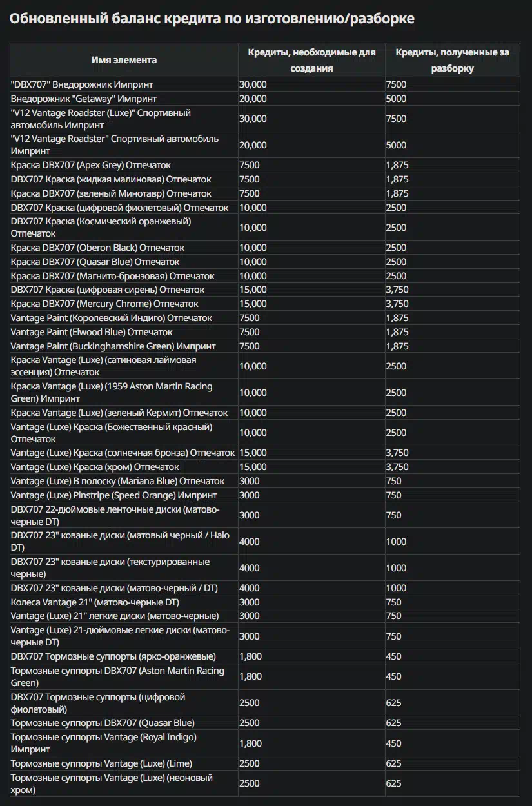Click Vantage (Luxe) Краска (хром) Отпечаток row

click(x=266, y=467)
